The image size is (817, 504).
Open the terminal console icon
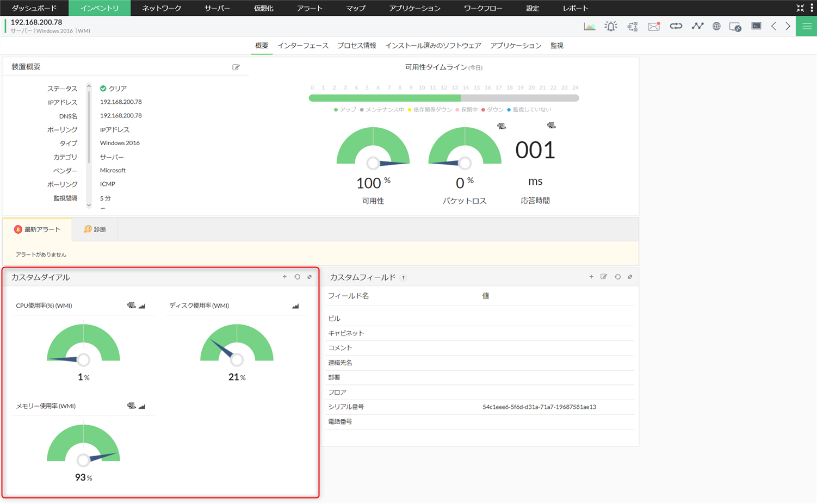pos(756,26)
